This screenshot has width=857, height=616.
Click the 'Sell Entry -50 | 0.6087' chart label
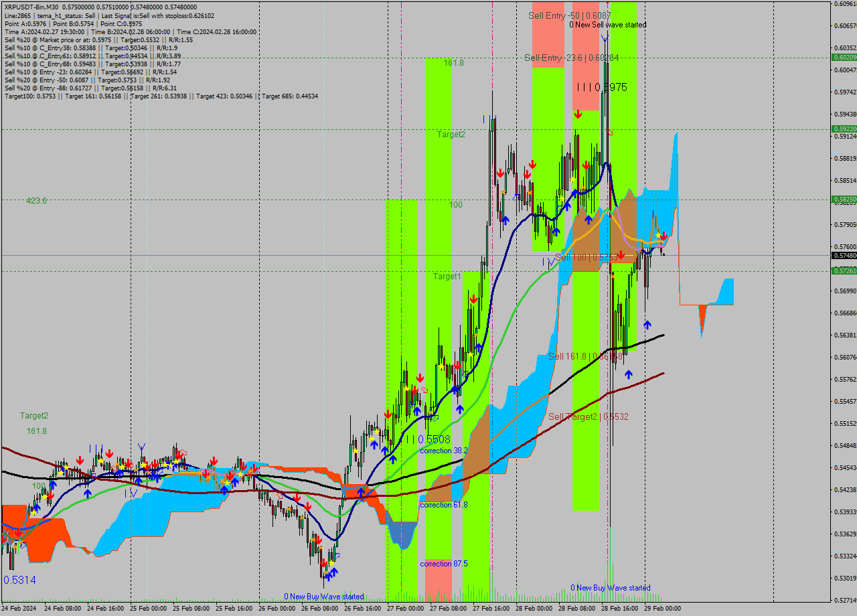pos(570,15)
